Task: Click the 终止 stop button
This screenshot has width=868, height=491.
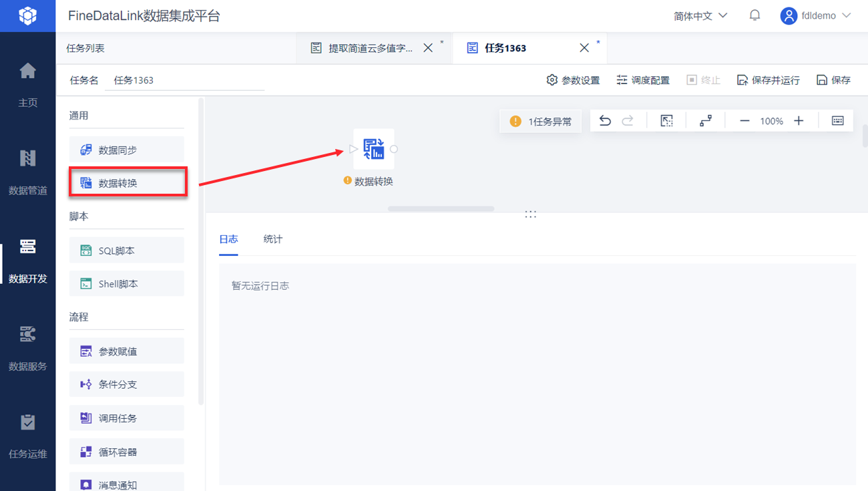Action: click(x=703, y=80)
